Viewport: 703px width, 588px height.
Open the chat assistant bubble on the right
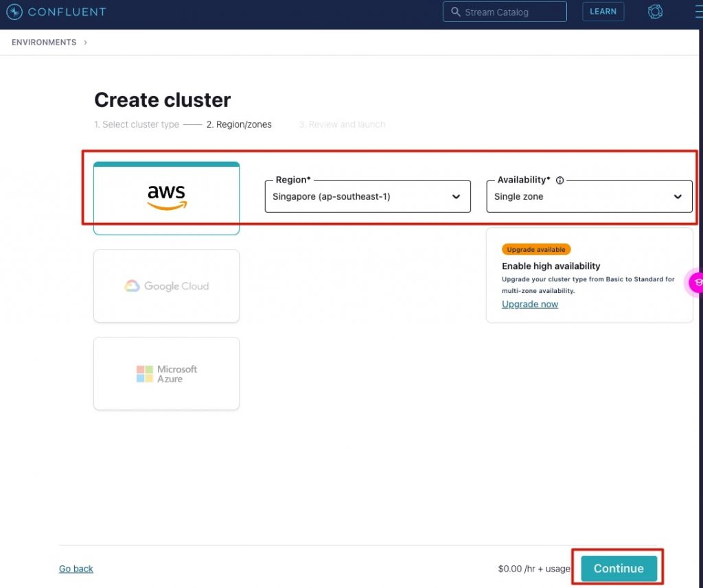pyautogui.click(x=697, y=282)
